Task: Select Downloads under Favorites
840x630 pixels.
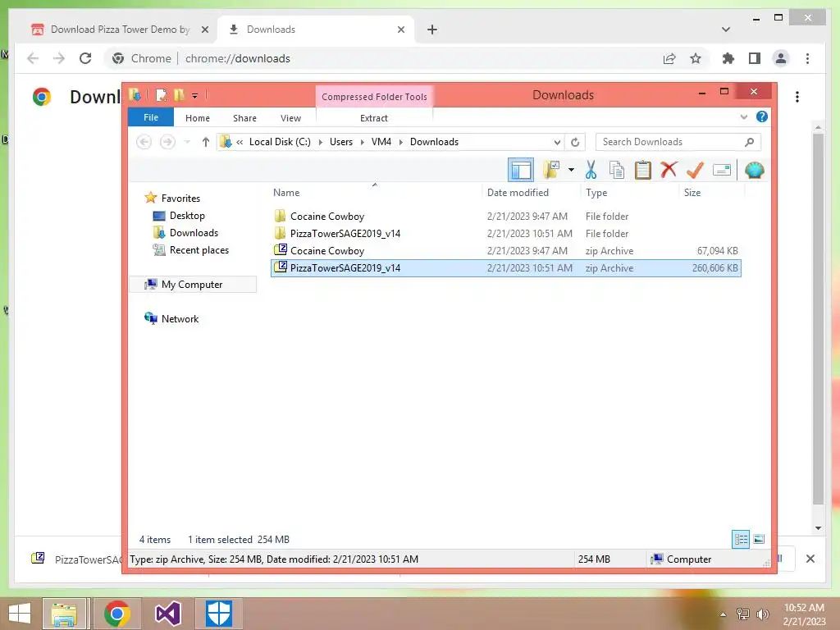Action: (x=194, y=232)
